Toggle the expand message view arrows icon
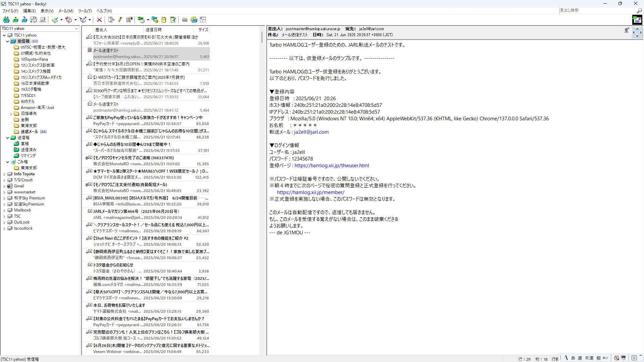This screenshot has width=644, height=362. point(637,33)
